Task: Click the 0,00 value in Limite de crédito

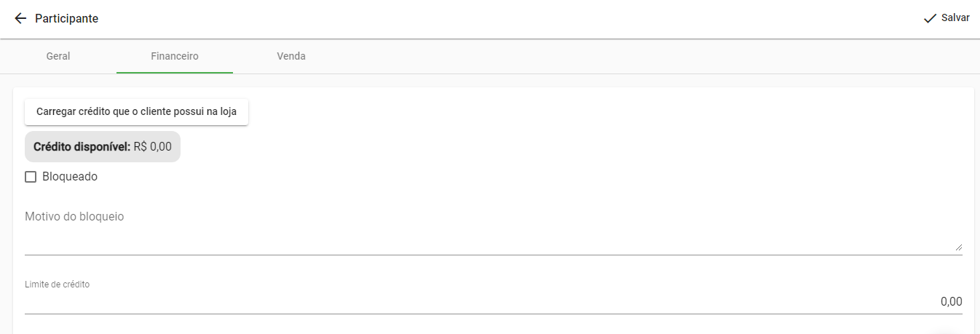Action: [x=951, y=302]
